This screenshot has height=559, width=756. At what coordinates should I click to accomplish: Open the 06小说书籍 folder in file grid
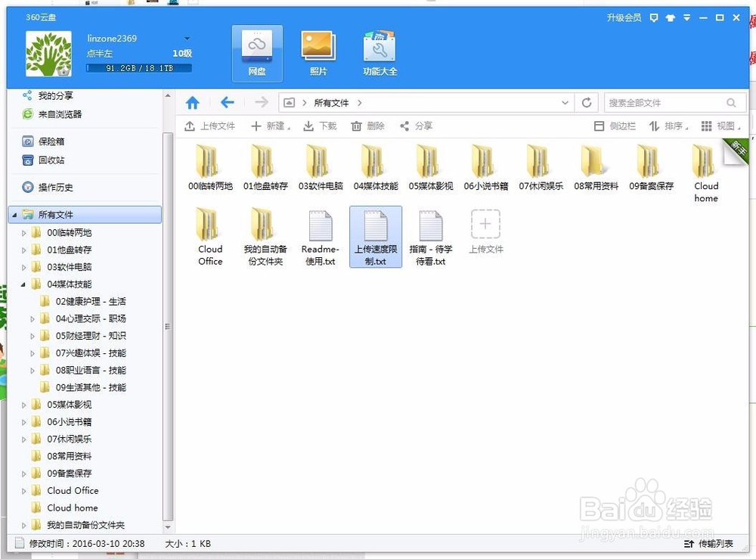485,167
